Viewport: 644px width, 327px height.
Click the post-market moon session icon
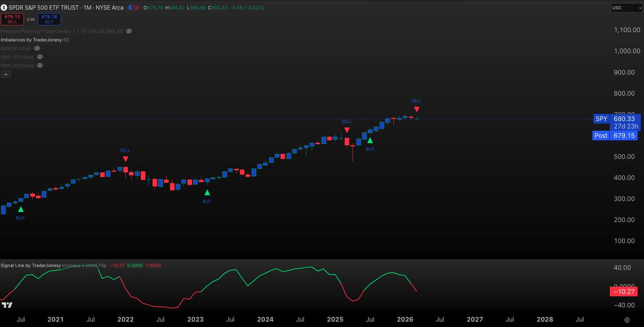[x=130, y=8]
